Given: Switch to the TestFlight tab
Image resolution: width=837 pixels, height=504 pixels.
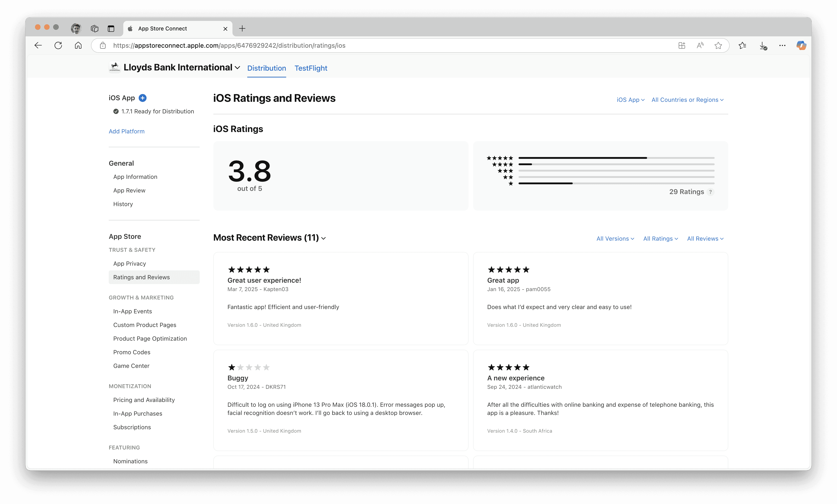Looking at the screenshot, I should click(x=310, y=68).
